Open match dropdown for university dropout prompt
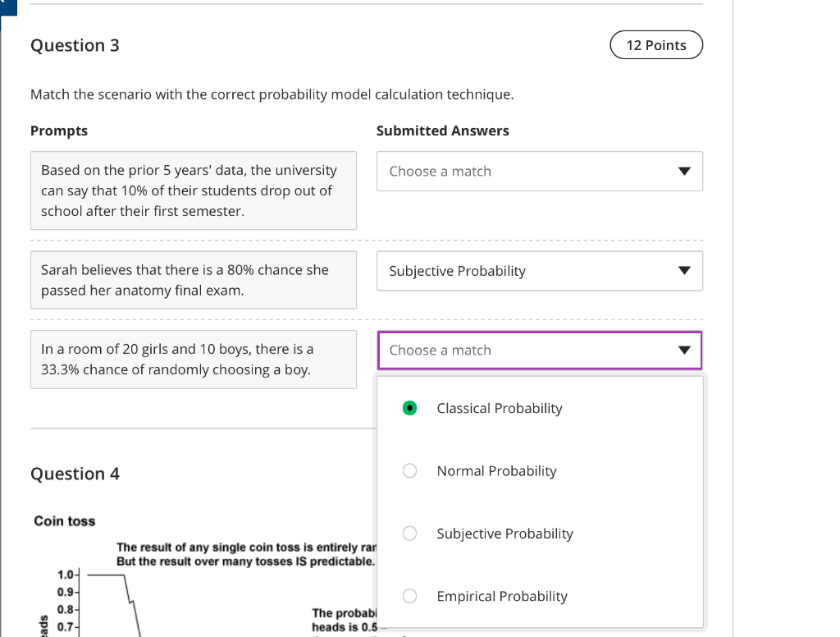840x637 pixels. (x=540, y=171)
